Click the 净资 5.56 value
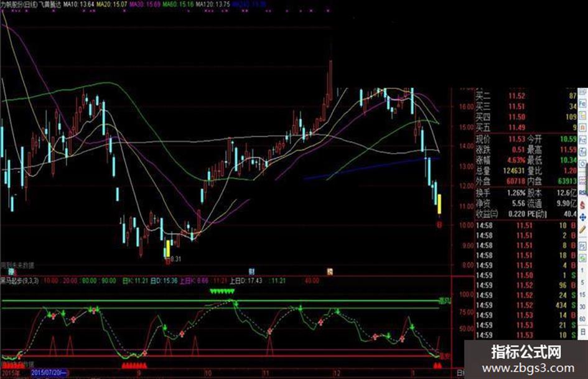The image size is (588, 379). click(x=519, y=204)
